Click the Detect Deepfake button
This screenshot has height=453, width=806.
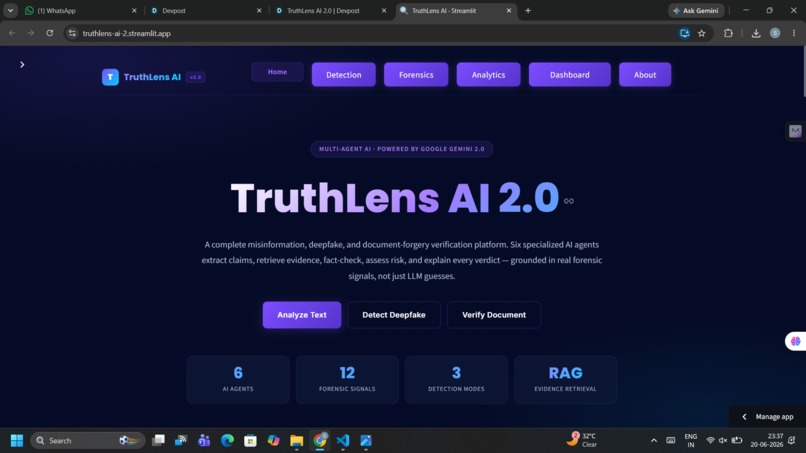pos(394,315)
